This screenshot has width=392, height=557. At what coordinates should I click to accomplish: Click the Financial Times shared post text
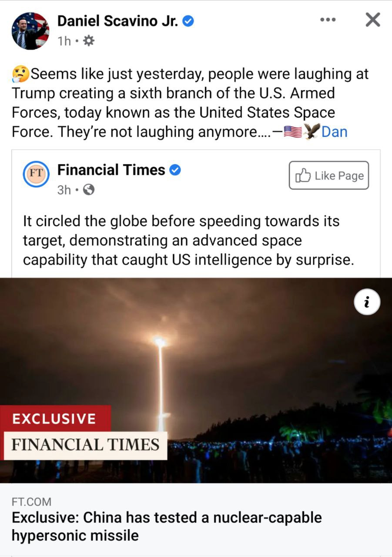click(188, 240)
